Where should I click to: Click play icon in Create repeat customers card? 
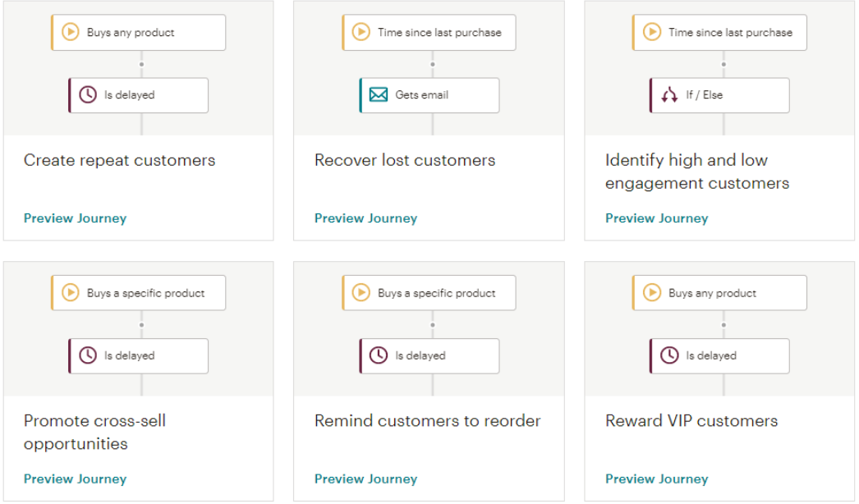(x=70, y=33)
